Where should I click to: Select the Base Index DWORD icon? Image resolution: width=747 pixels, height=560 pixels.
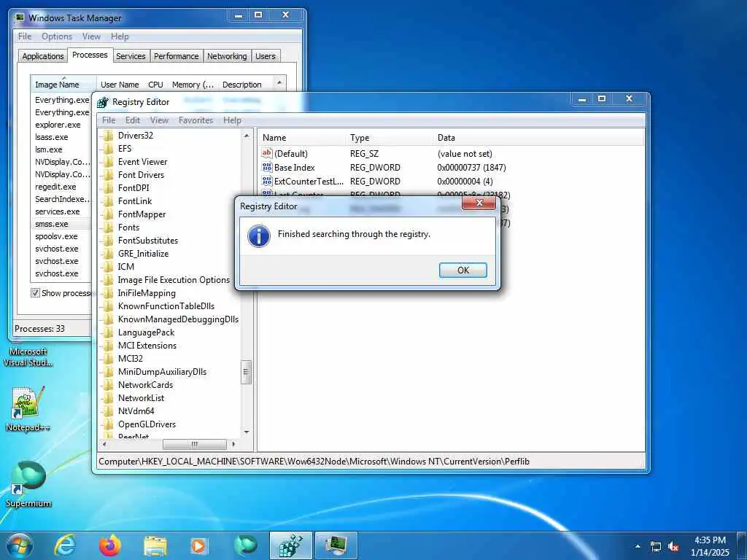click(x=267, y=167)
